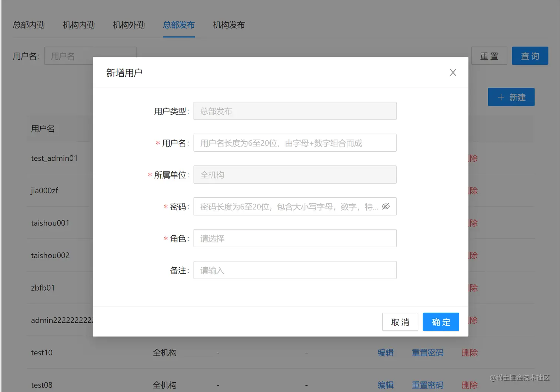Click 编辑 link in test10 row
Image resolution: width=560 pixels, height=392 pixels.
(386, 353)
